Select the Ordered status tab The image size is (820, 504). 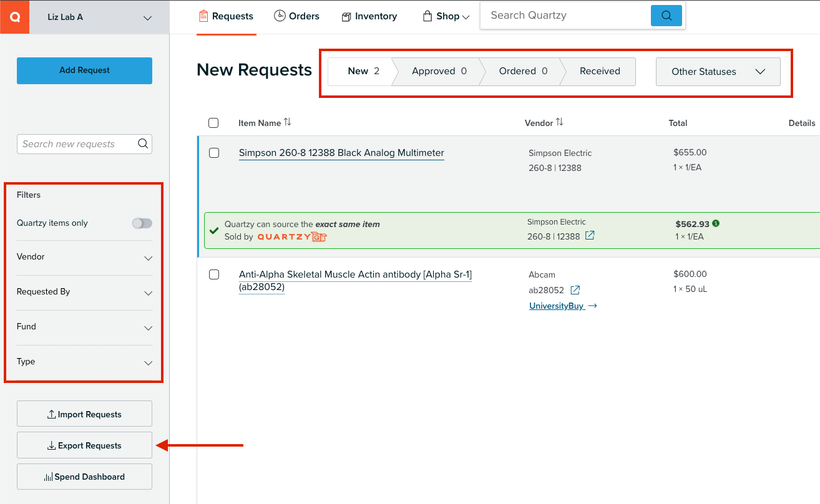[523, 71]
